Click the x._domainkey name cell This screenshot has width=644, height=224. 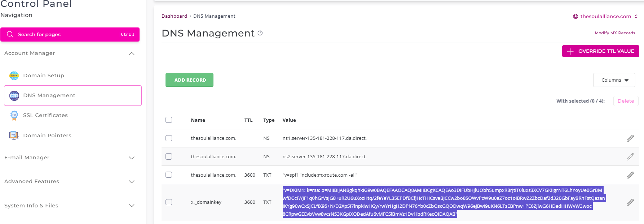coord(206,202)
